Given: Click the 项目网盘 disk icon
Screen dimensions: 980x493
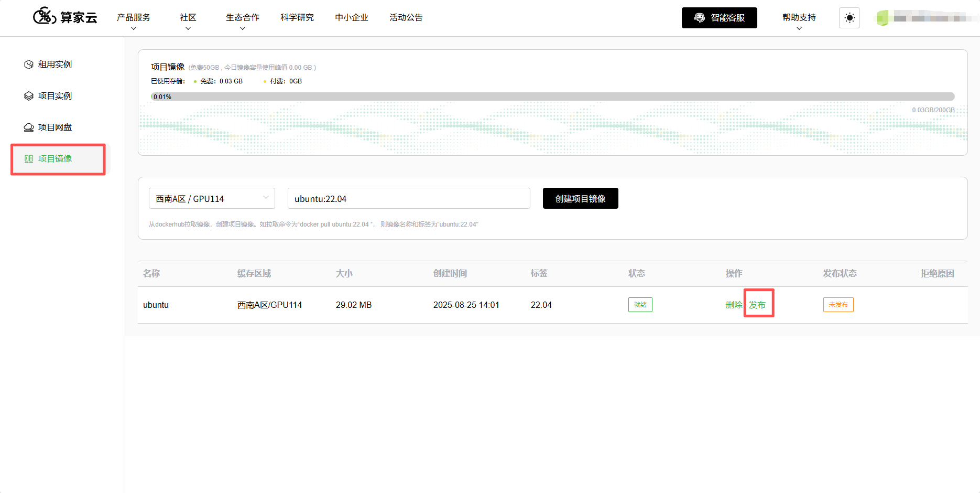Looking at the screenshot, I should [x=29, y=127].
